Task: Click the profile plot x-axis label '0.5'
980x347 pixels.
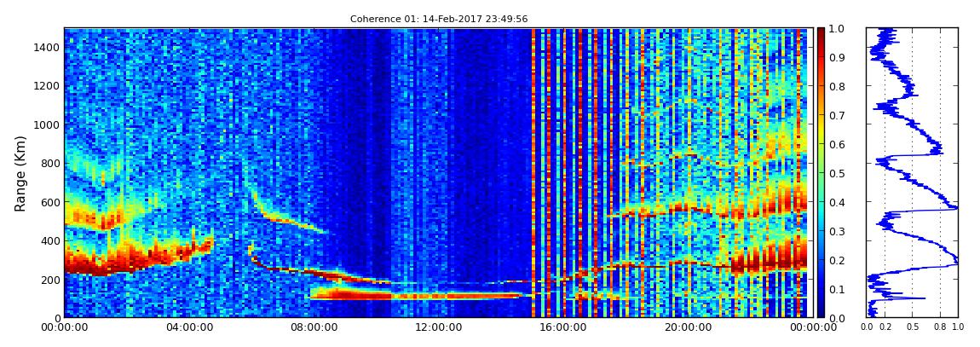Action: pos(913,327)
